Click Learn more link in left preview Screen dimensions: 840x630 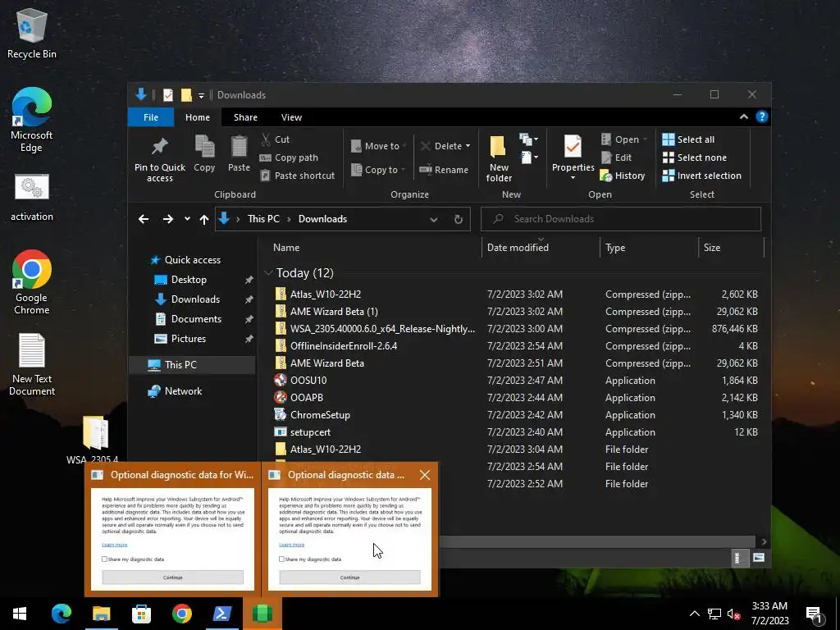[x=115, y=545]
